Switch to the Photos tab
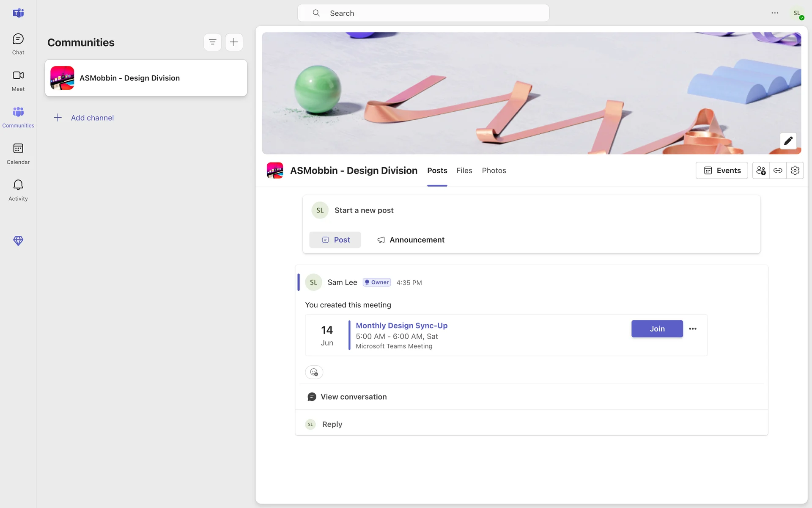812x508 pixels. [494, 171]
